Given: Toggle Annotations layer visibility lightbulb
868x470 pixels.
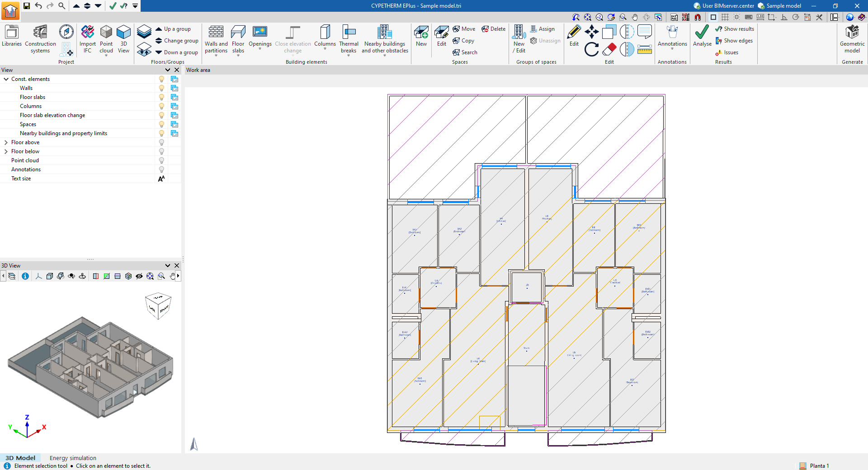Looking at the screenshot, I should tap(161, 169).
